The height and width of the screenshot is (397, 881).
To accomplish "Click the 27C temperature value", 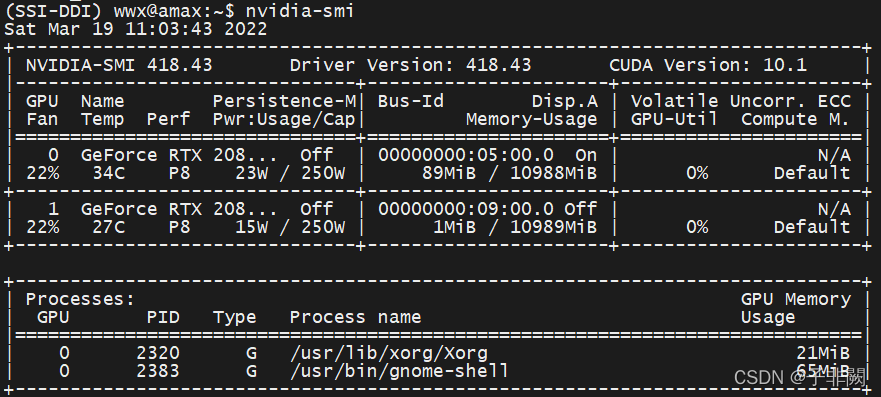I will (x=109, y=227).
